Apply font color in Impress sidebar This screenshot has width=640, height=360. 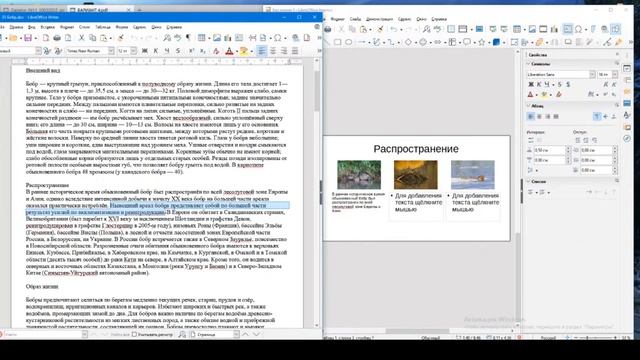(x=530, y=95)
